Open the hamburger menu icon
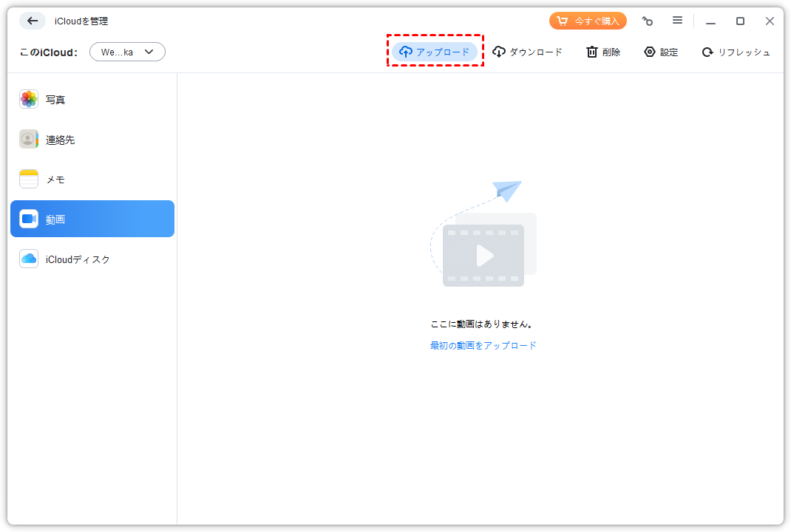The width and height of the screenshot is (791, 532). (677, 21)
